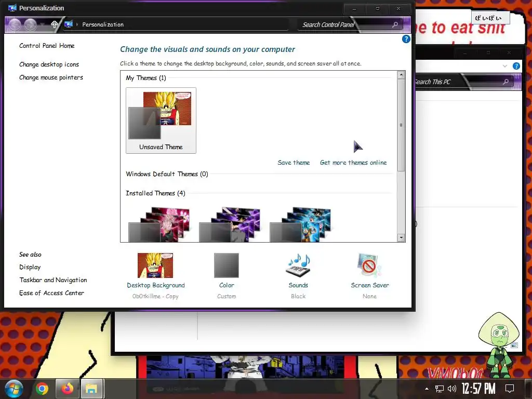Click the Windows Default Themes (0) header
Viewport: 532px width, 399px height.
tap(167, 174)
